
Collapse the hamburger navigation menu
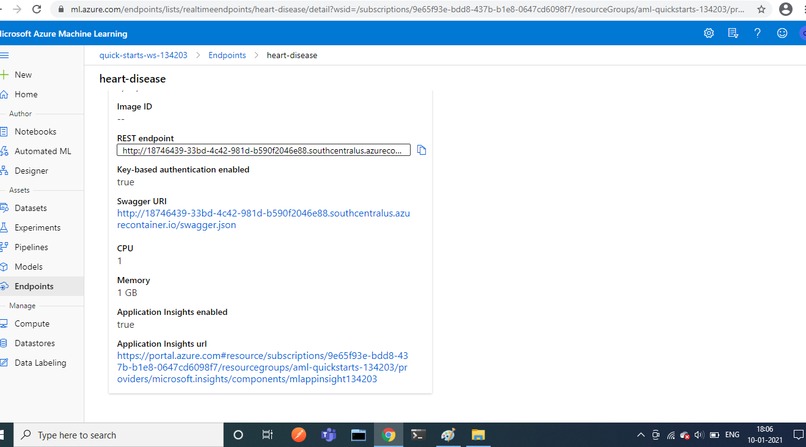pos(4,55)
